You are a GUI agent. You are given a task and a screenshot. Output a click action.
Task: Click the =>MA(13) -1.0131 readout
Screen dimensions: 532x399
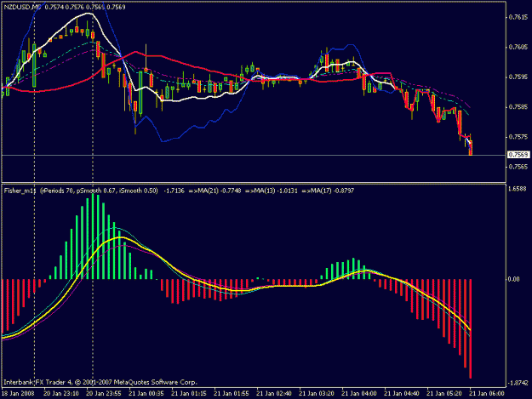pos(271,191)
